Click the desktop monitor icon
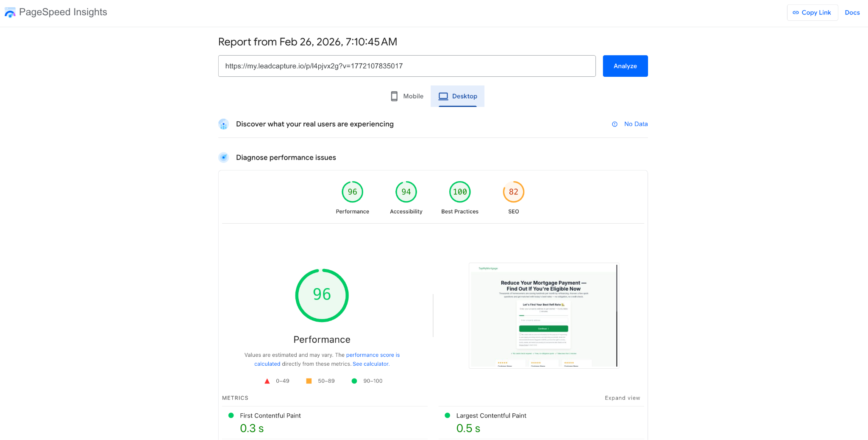Image resolution: width=868 pixels, height=440 pixels. (x=443, y=96)
